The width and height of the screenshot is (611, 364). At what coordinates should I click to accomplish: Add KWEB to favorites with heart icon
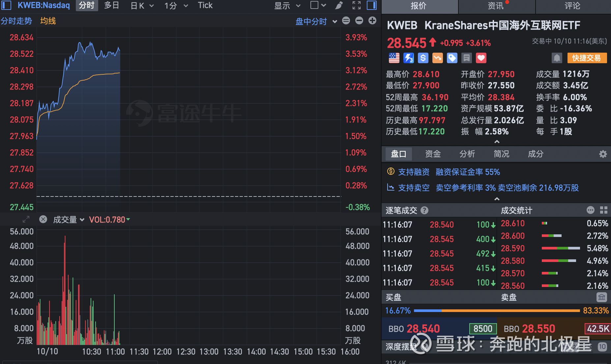[x=481, y=58]
